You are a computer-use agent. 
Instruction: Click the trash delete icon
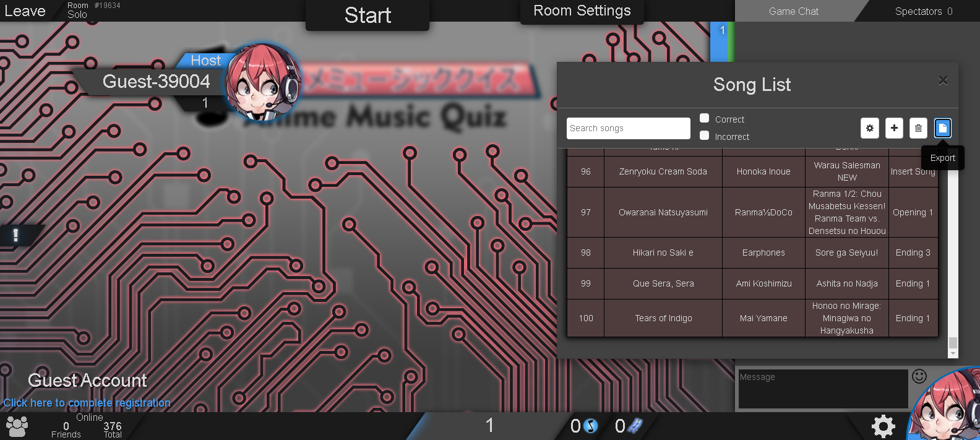(918, 128)
